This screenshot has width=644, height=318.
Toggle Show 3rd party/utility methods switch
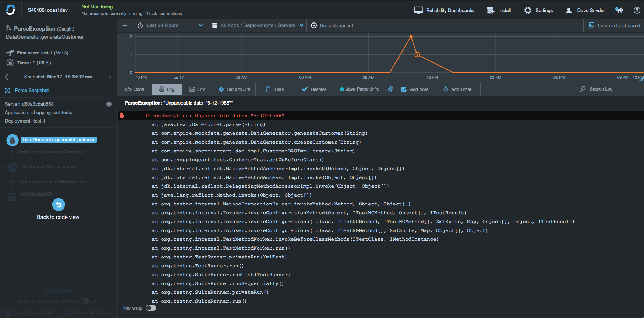coord(84,301)
